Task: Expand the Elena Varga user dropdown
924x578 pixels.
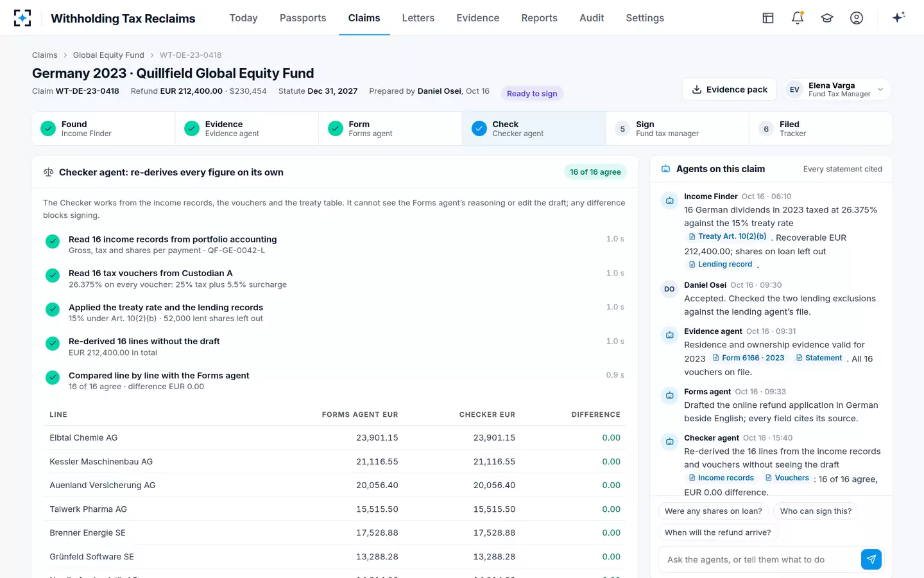Action: coord(838,90)
